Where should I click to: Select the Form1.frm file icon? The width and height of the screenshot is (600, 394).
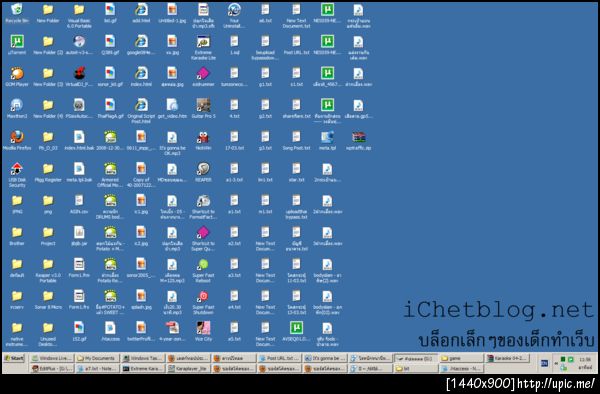tap(79, 268)
